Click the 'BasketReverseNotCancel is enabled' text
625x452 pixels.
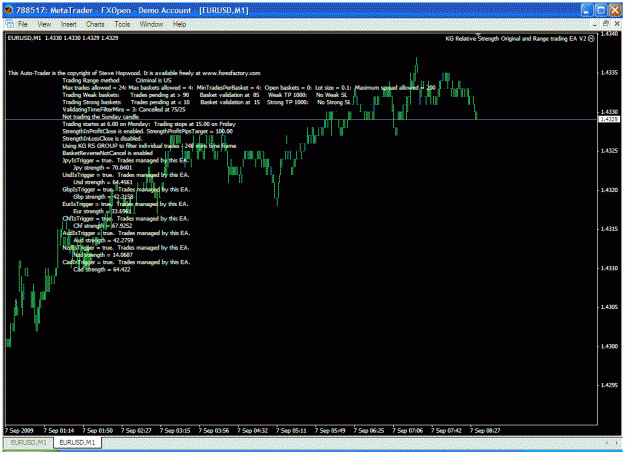tap(107, 153)
